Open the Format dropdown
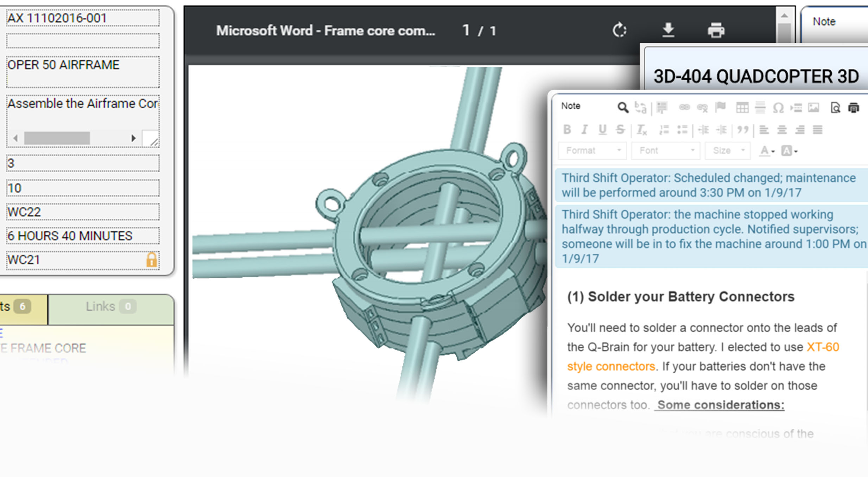868x477 pixels. tap(593, 151)
